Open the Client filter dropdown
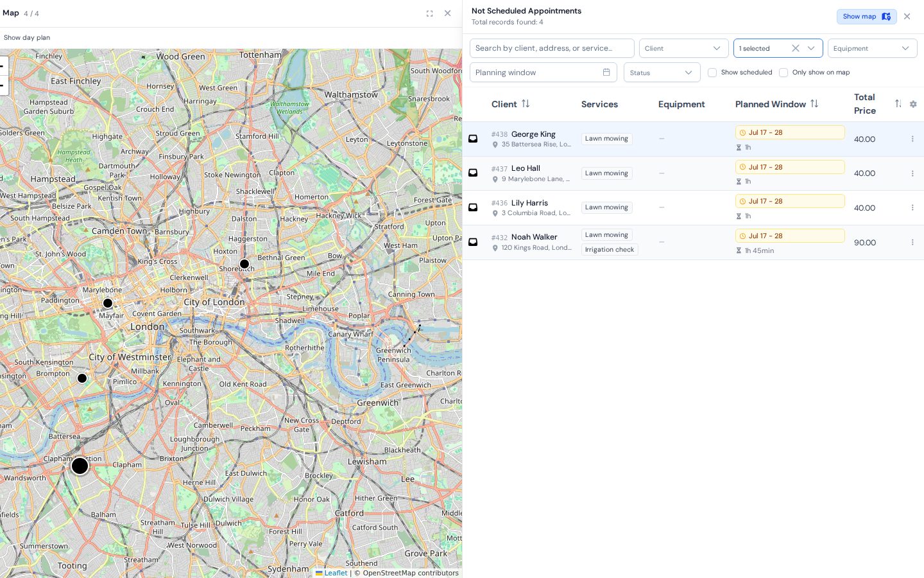924x578 pixels. click(683, 48)
